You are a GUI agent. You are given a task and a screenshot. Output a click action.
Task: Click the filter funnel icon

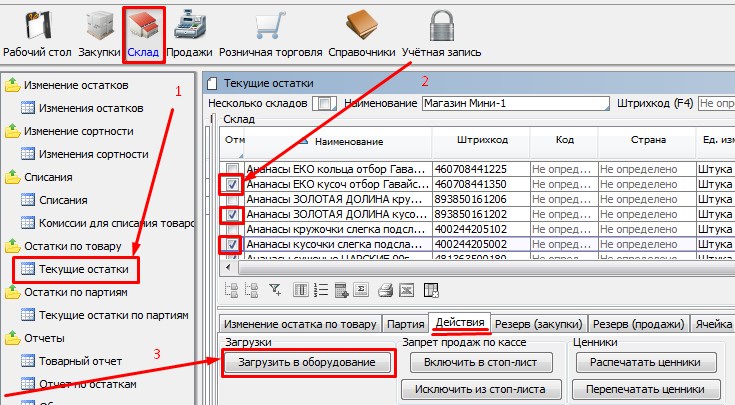pos(276,291)
